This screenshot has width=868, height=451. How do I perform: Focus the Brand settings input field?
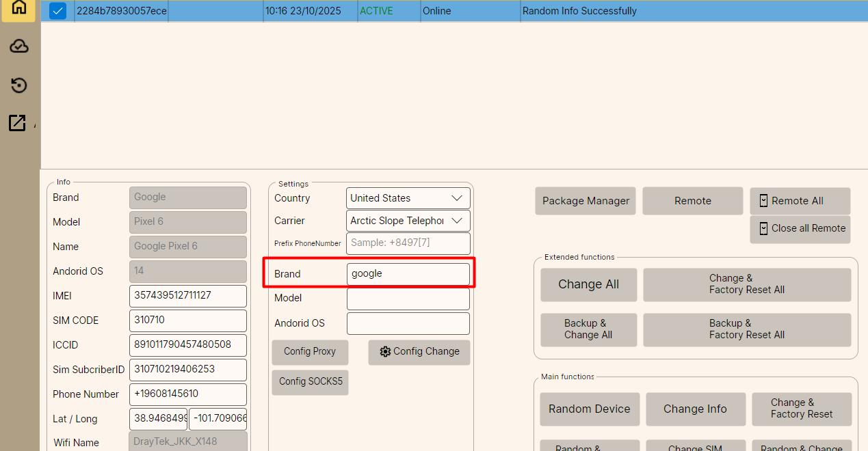[x=408, y=274]
